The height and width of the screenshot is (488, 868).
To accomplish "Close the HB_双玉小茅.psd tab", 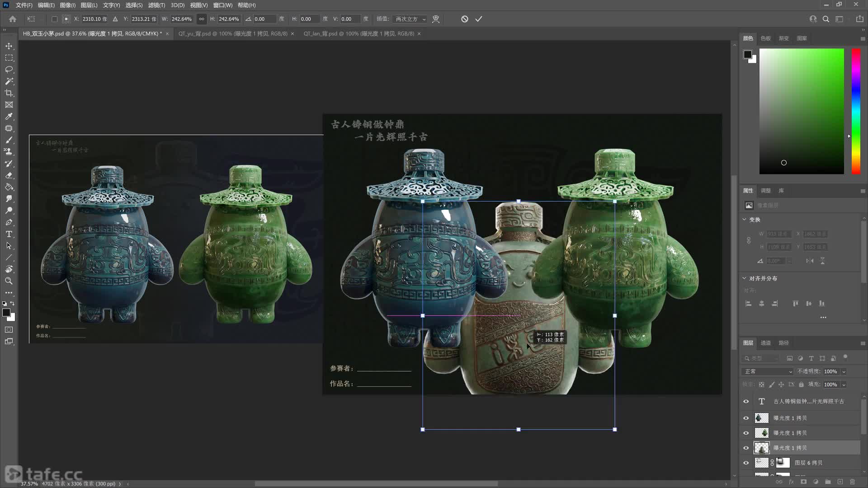I will [167, 34].
